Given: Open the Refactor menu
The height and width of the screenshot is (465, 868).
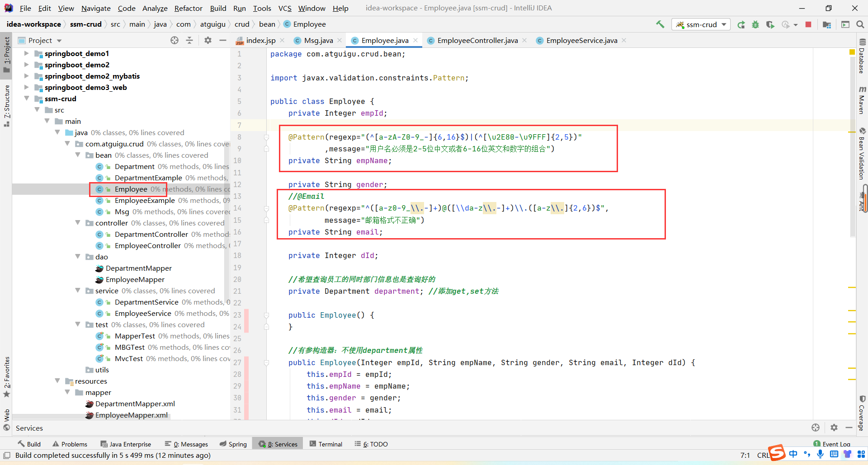Looking at the screenshot, I should [188, 8].
